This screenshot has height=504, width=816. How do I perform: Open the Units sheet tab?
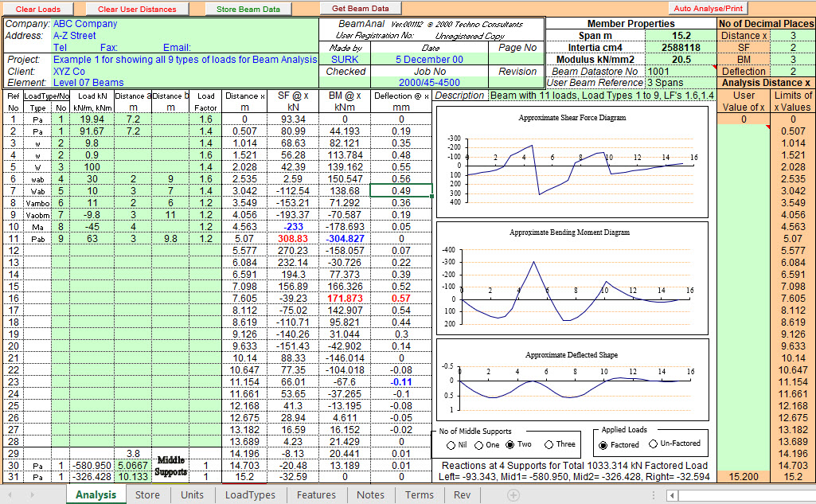191,494
